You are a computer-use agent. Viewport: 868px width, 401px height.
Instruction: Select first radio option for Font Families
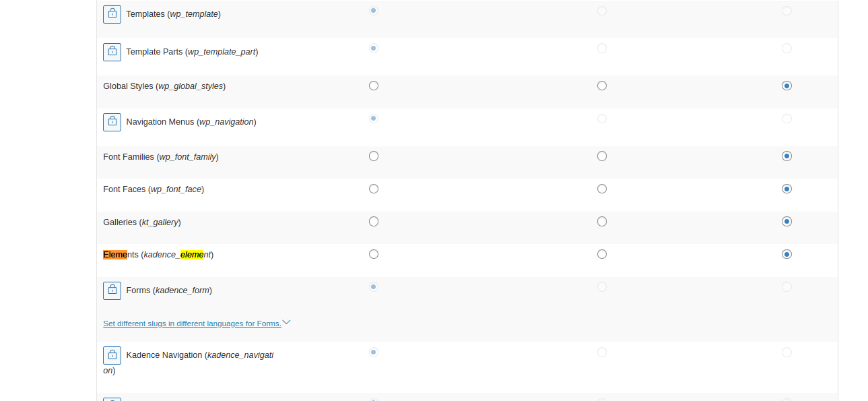pos(374,156)
